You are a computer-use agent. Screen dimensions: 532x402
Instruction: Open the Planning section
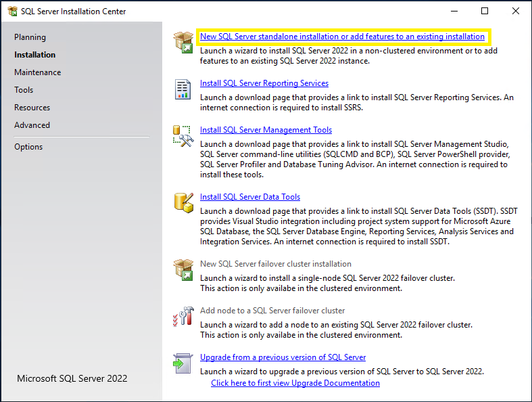(30, 37)
